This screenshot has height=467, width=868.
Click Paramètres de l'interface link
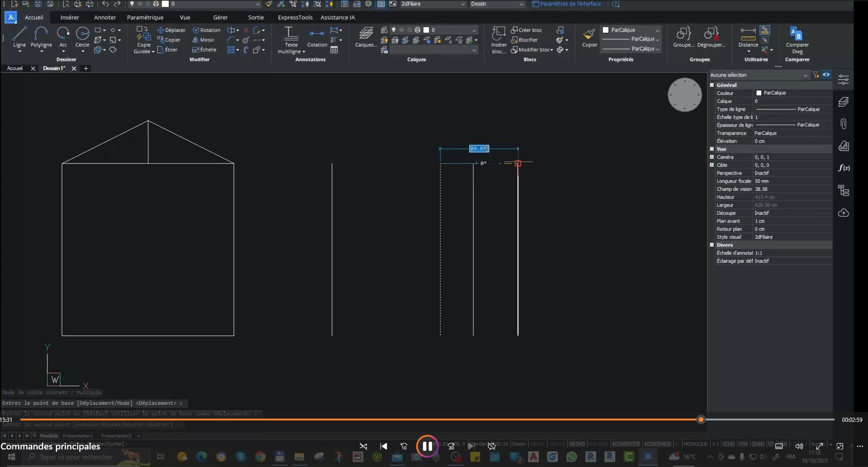click(570, 4)
